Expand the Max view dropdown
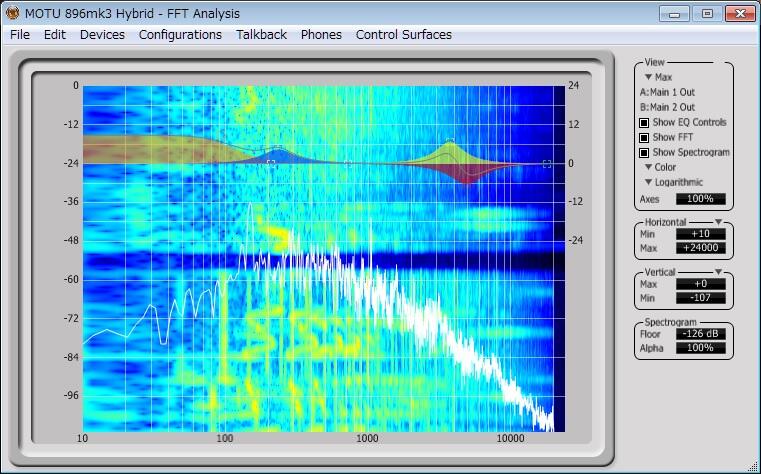761x474 pixels. pyautogui.click(x=659, y=77)
